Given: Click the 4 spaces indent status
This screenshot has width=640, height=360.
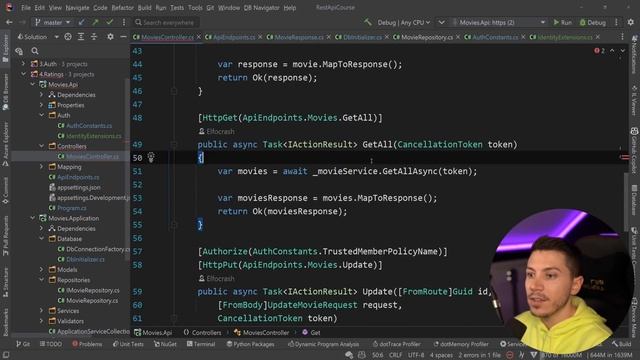Looking at the screenshot, I should pyautogui.click(x=441, y=355).
